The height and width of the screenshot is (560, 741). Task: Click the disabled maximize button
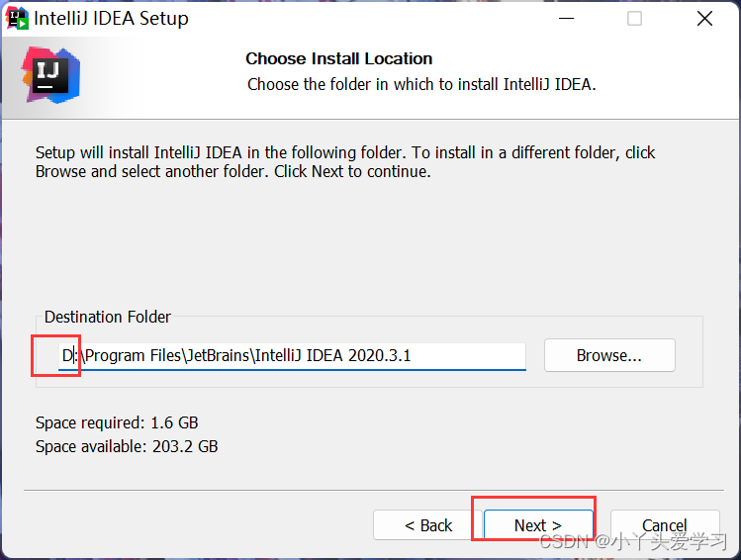coord(635,19)
